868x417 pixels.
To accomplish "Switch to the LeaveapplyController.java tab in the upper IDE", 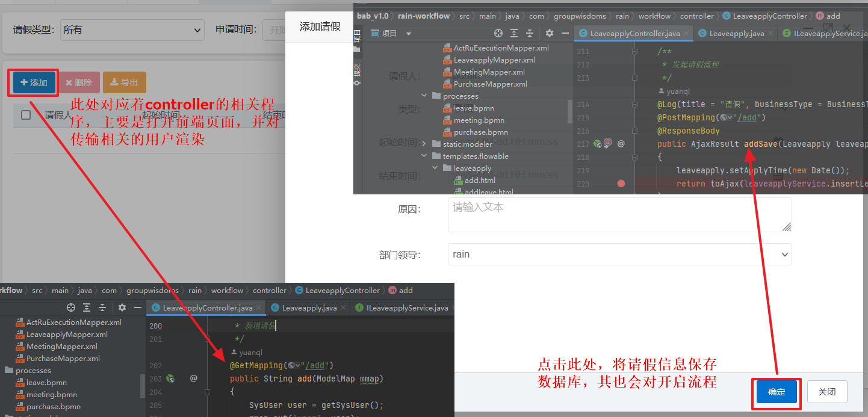I will tap(633, 33).
